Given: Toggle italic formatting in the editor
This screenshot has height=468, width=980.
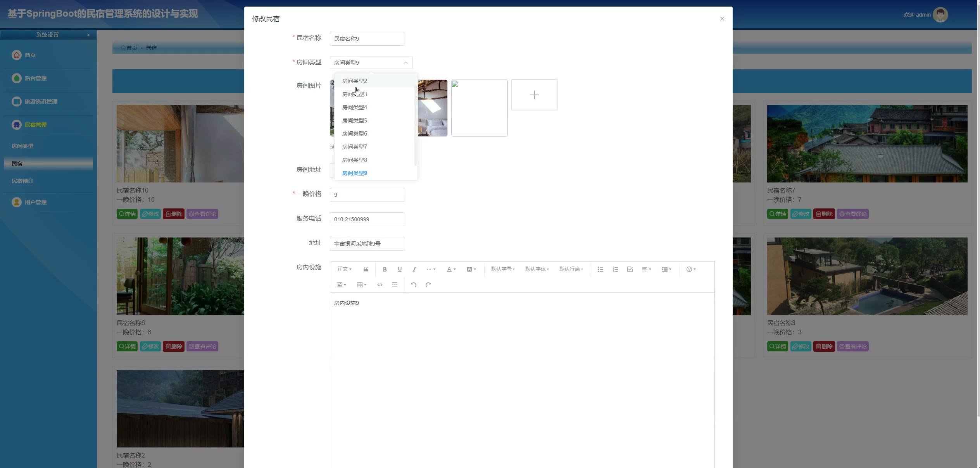Looking at the screenshot, I should coord(414,269).
